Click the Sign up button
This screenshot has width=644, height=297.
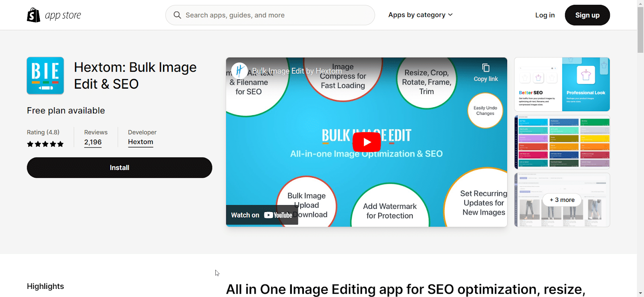(x=587, y=15)
